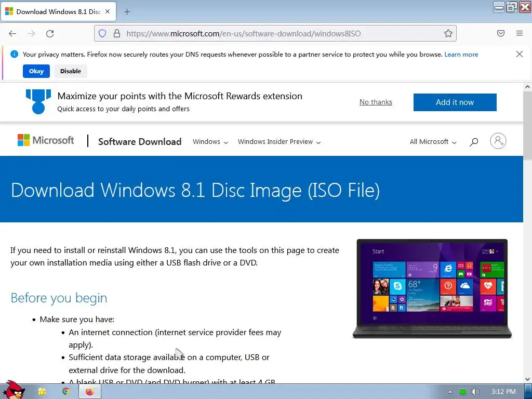Click the Add it now button
Screen dimensions: 532x399
[455, 102]
